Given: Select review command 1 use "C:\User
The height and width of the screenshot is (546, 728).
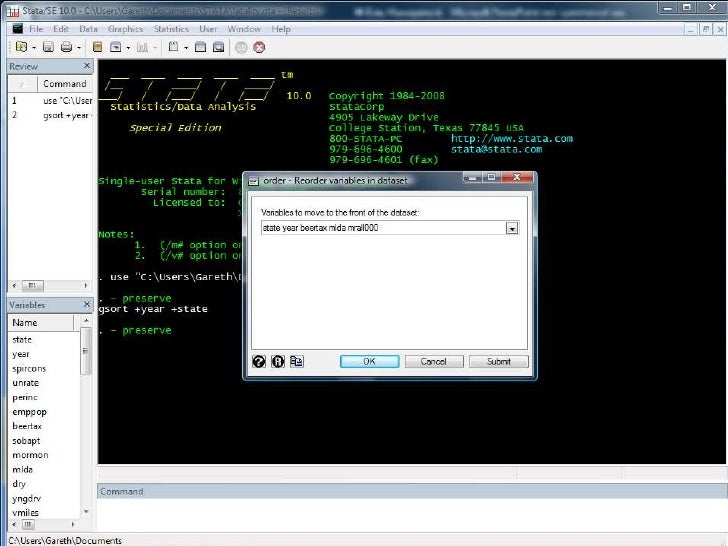Looking at the screenshot, I should pos(51,101).
